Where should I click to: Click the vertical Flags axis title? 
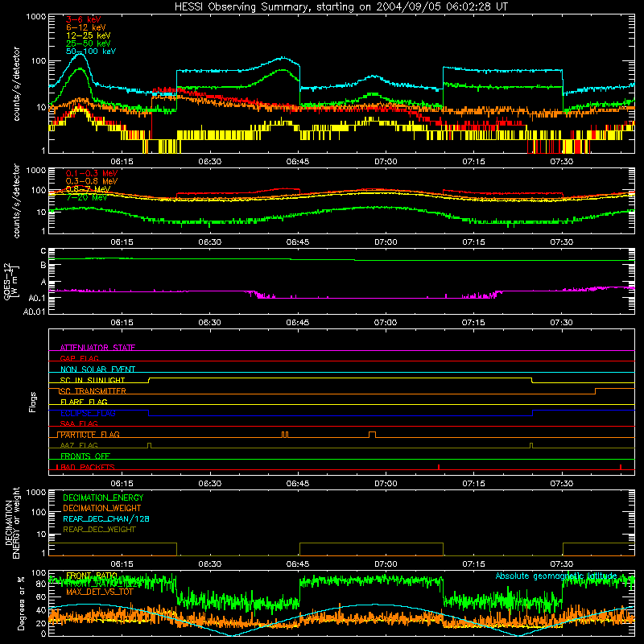[x=32, y=402]
